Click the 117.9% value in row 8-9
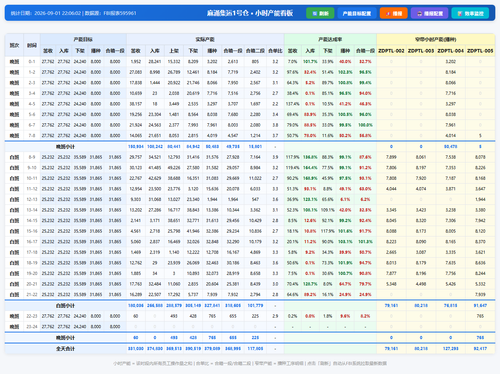Image resolution: width=500 pixels, height=374 pixels. [292, 157]
